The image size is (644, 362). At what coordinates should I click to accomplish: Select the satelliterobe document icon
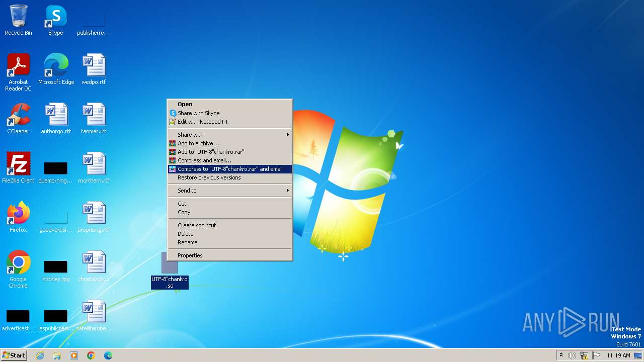tap(94, 316)
